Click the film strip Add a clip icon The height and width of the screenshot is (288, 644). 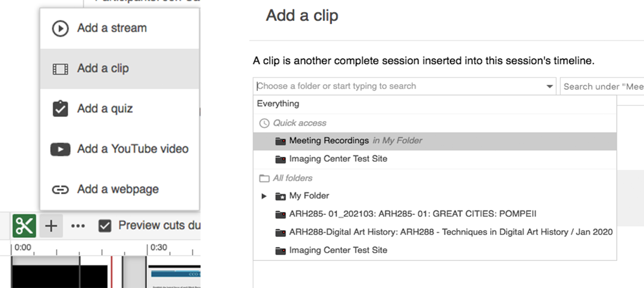[60, 69]
